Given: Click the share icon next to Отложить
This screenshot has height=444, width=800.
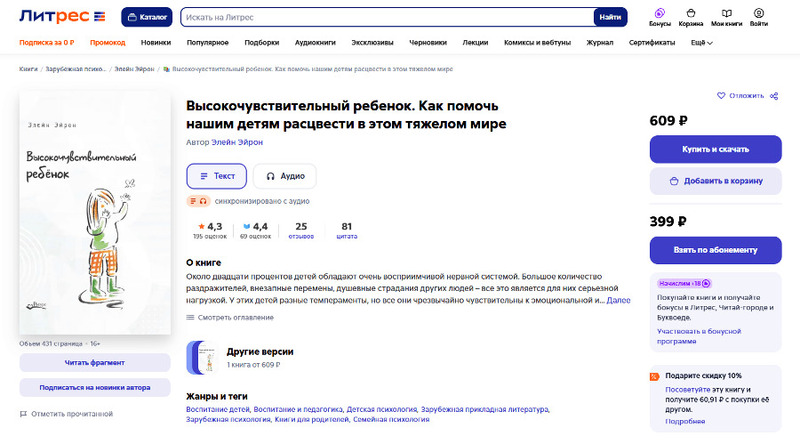Looking at the screenshot, I should (x=774, y=96).
